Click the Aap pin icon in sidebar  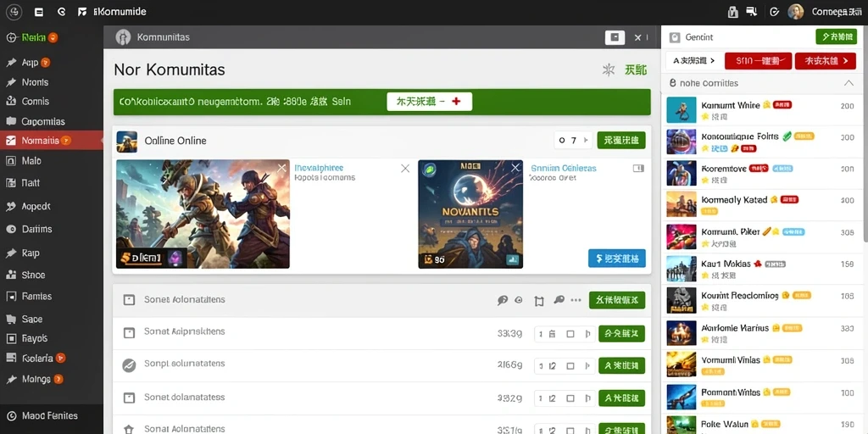pos(10,63)
